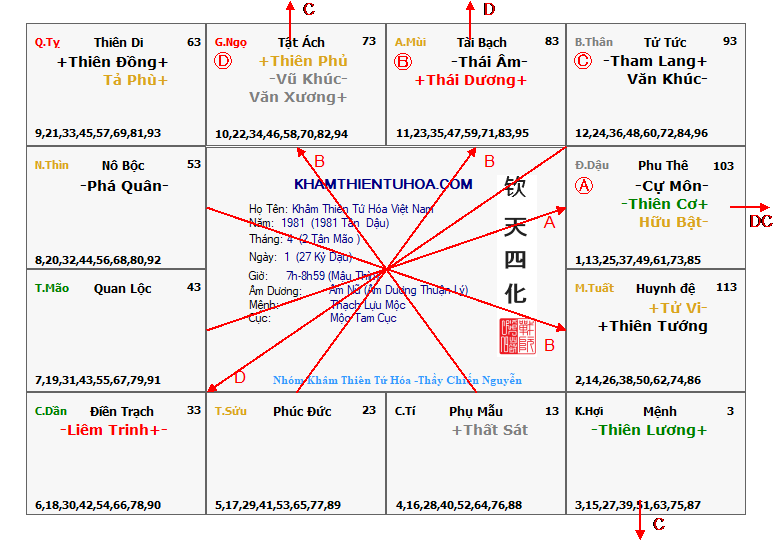This screenshot has height=548, width=775.
Task: Click the circled C marker in Tử Tức palace
Action: point(583,61)
